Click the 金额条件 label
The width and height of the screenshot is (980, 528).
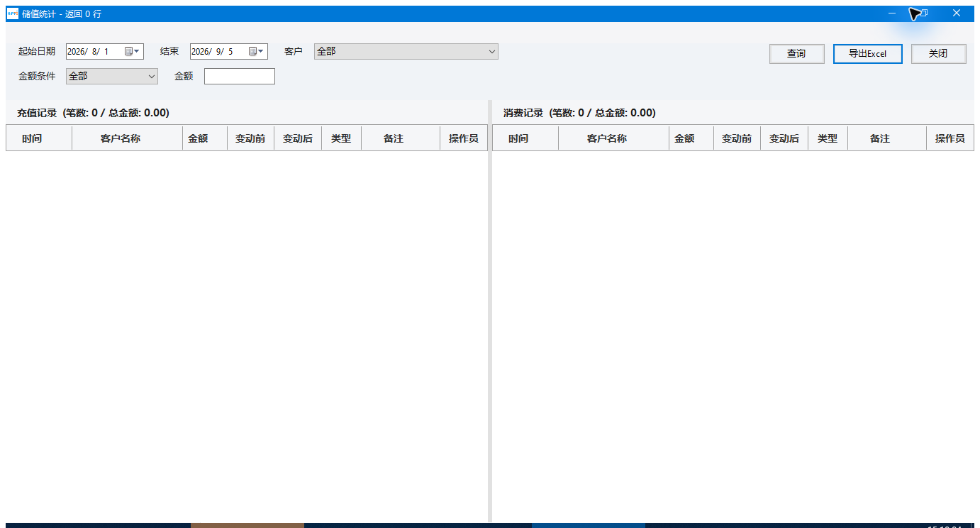coord(37,76)
